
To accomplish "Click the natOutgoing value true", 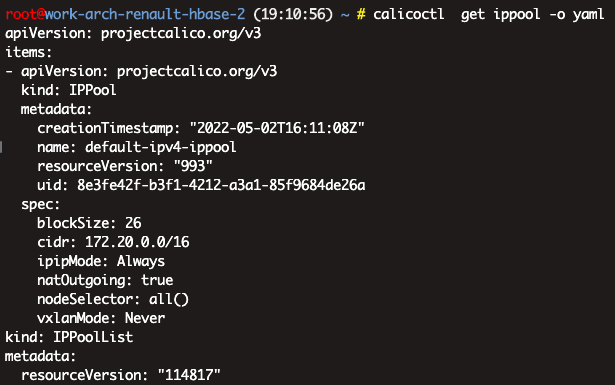I will (157, 280).
